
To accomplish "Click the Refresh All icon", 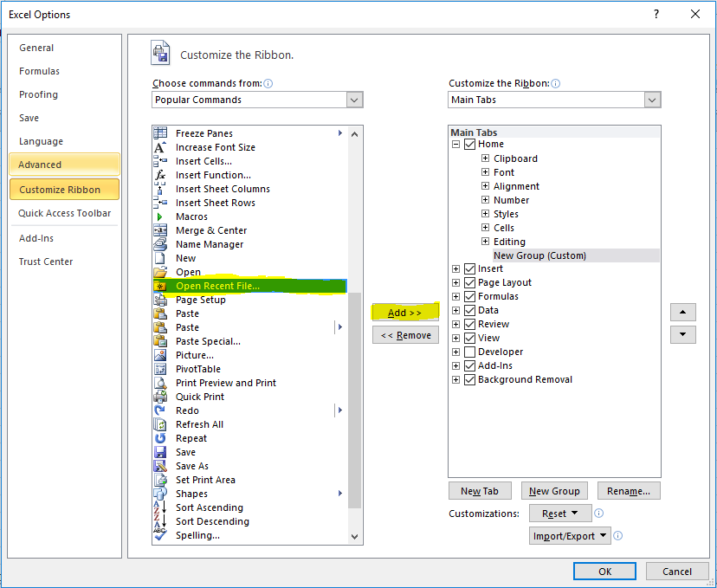I will (x=160, y=424).
